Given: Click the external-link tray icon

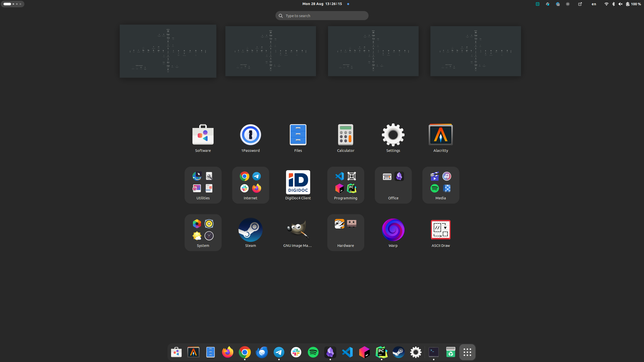Looking at the screenshot, I should click(580, 4).
